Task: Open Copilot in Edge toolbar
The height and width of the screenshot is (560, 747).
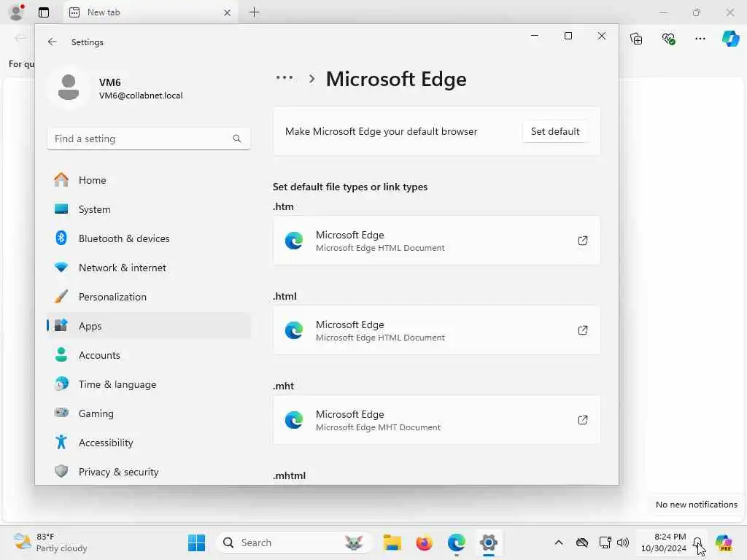Action: click(730, 39)
